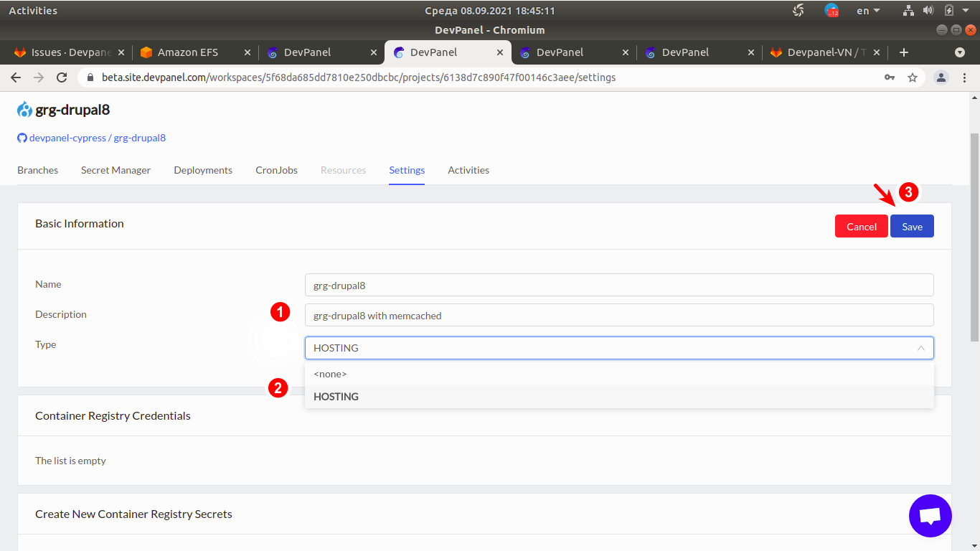980x551 pixels.
Task: Open the speaker volume icon in system tray
Action: coord(929,10)
